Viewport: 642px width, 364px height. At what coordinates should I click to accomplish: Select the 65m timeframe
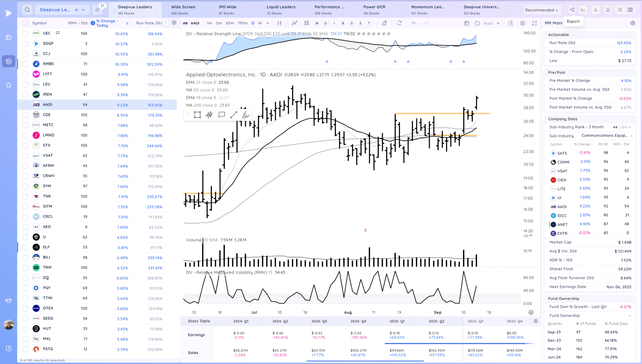click(230, 23)
